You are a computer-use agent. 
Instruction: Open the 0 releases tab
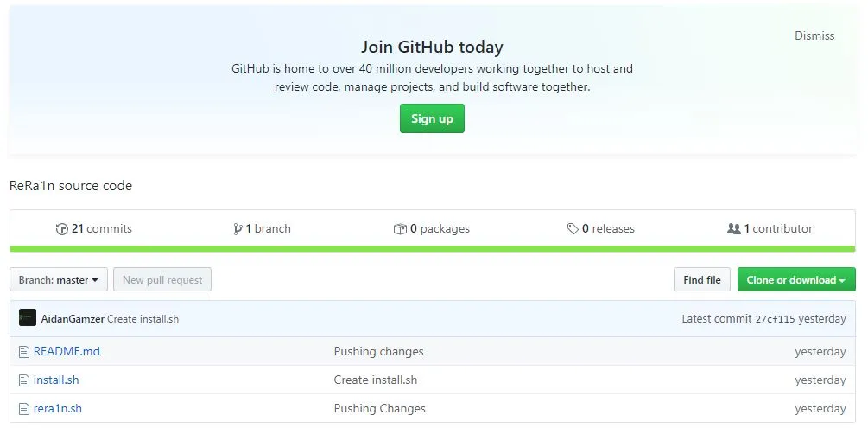pyautogui.click(x=608, y=229)
